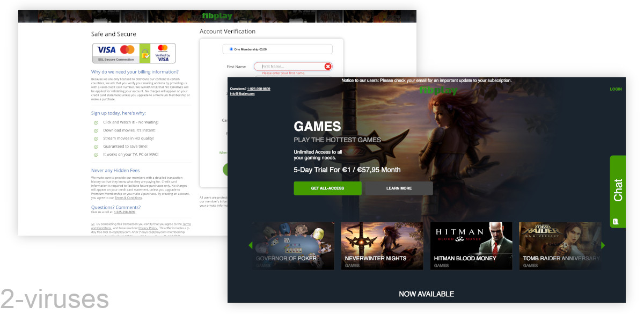This screenshot has width=644, height=314.
Task: Click the 'Never any Hidden Fees' heading
Action: tap(115, 171)
